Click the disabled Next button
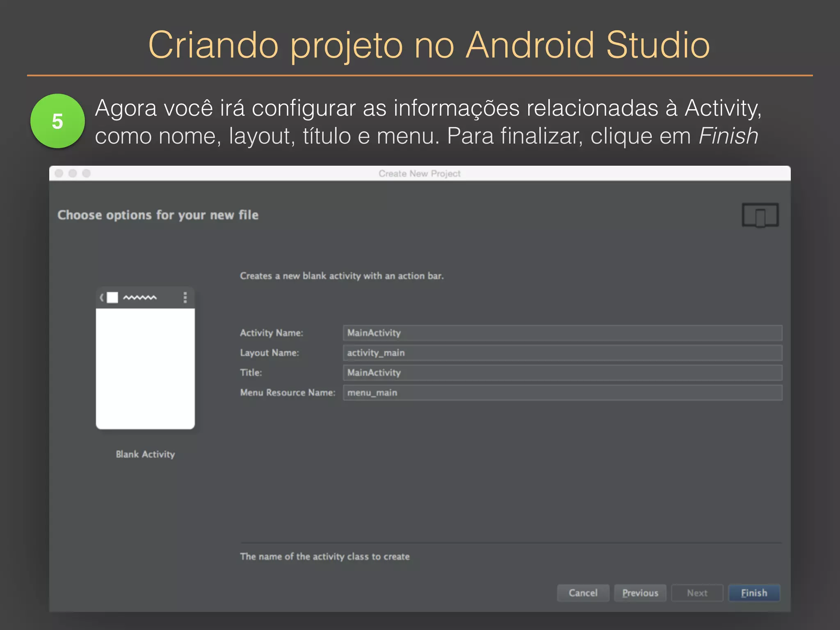This screenshot has width=840, height=630. (697, 593)
